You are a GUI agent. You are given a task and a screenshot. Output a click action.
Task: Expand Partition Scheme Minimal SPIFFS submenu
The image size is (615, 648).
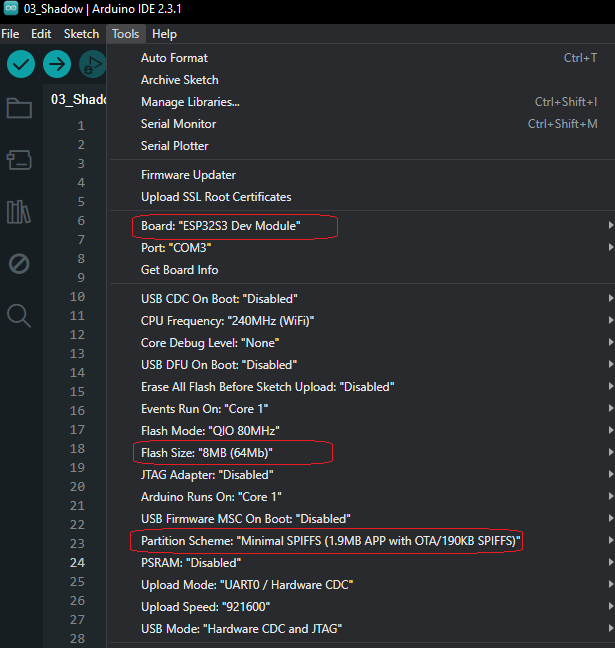[x=362, y=541]
